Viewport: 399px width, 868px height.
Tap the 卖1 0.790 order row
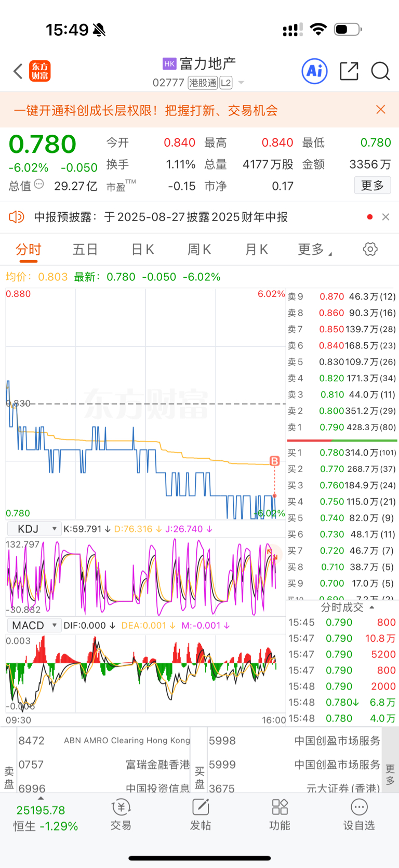click(x=342, y=427)
